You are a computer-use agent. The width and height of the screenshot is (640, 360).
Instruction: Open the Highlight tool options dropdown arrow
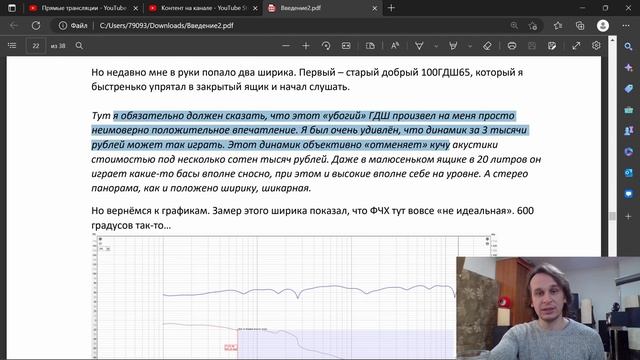coord(470,46)
